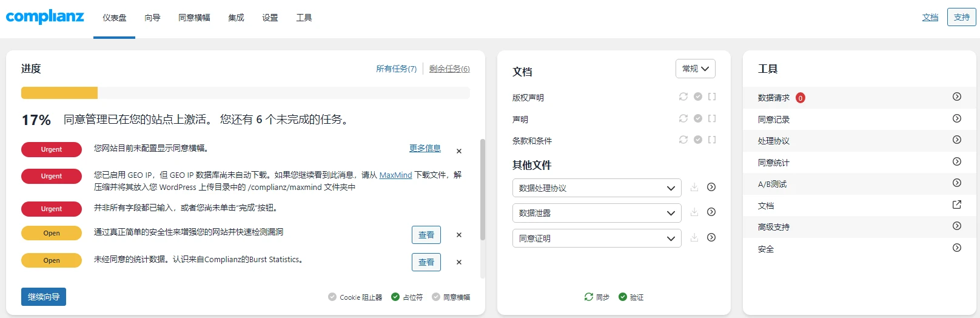The image size is (980, 318).
Task: Show 剩余任务(6)
Action: [449, 69]
